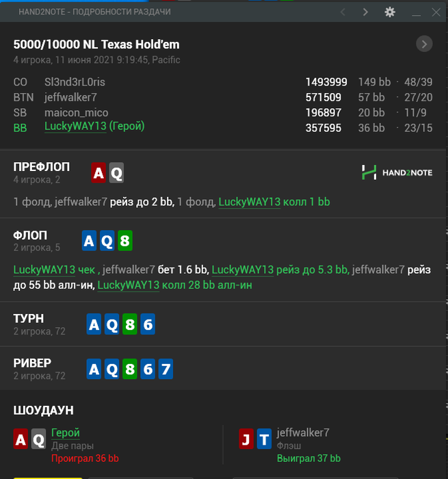Click the 'Две пары' hand label
The image size is (448, 479).
(x=73, y=445)
